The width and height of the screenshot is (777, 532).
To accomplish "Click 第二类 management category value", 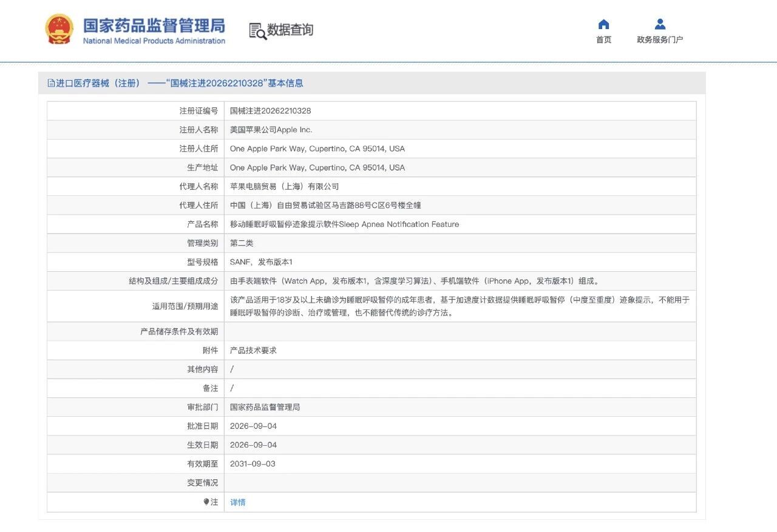I will click(242, 243).
